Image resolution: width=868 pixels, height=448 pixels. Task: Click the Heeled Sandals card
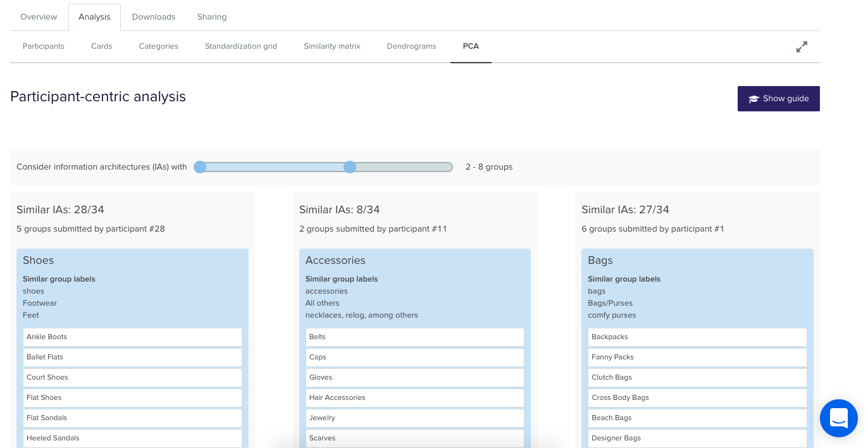pyautogui.click(x=133, y=438)
